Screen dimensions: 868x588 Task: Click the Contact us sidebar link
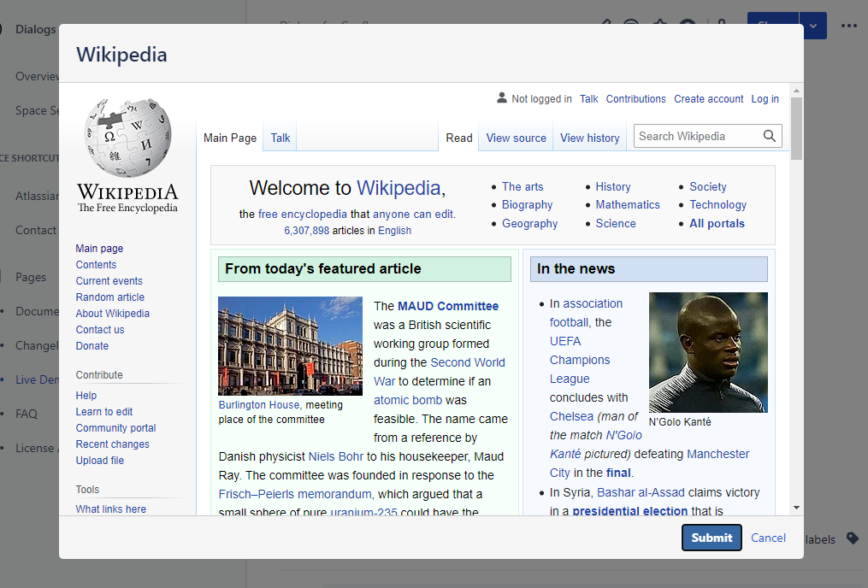[x=100, y=329]
